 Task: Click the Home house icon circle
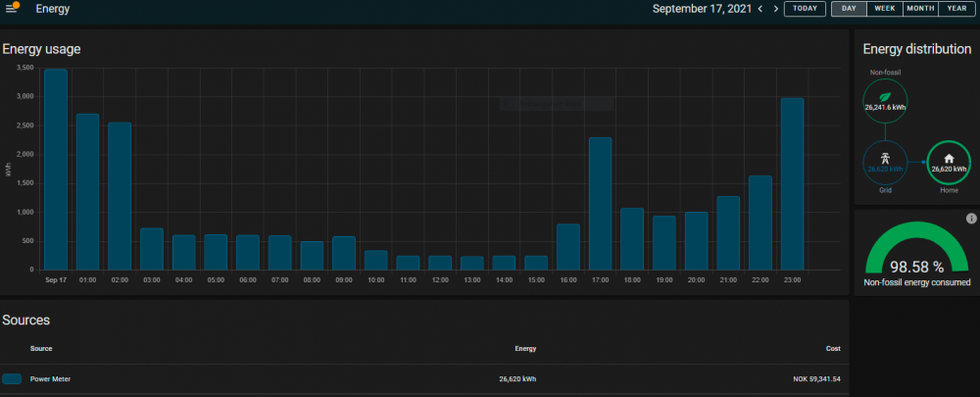point(948,162)
